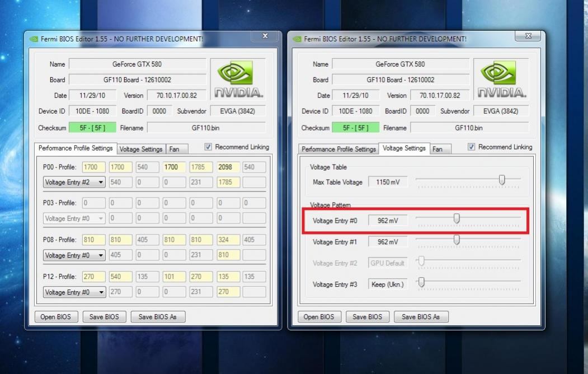Select Performance Profile Settings tab in left window
588x374 pixels.
tap(76, 148)
